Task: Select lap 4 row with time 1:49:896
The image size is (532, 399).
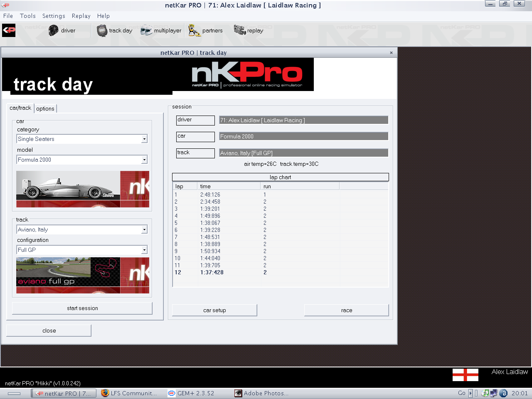Action: [x=281, y=216]
